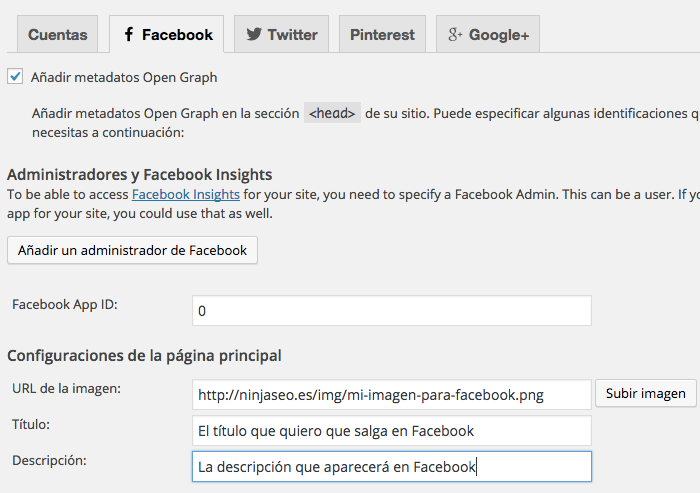Open the Google+ tab label
Image resolution: width=700 pixels, height=493 pixels.
click(x=498, y=35)
